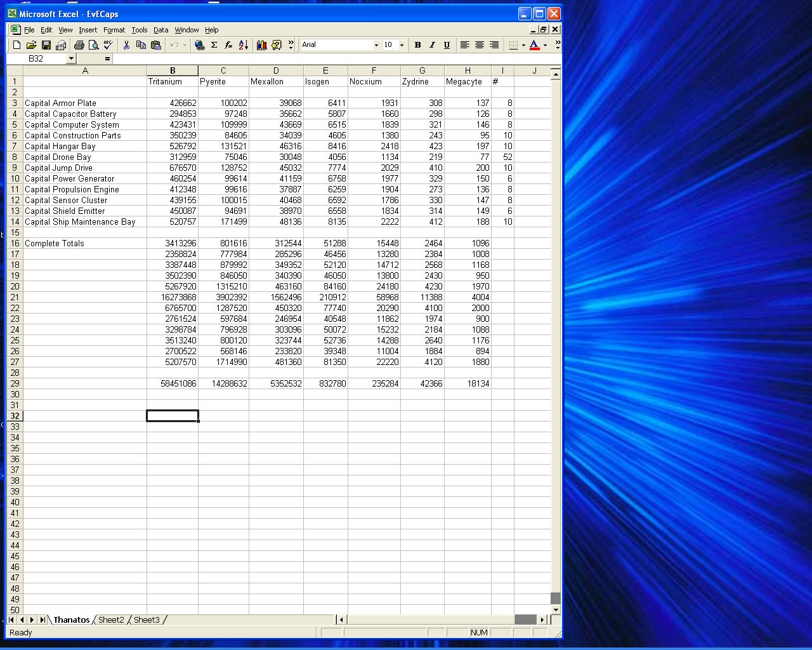Expand the borders style dropdown arrow
The height and width of the screenshot is (650, 812).
coord(523,45)
